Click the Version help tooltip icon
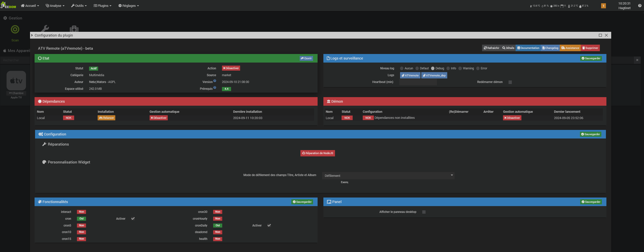644x252 pixels. [215, 81]
